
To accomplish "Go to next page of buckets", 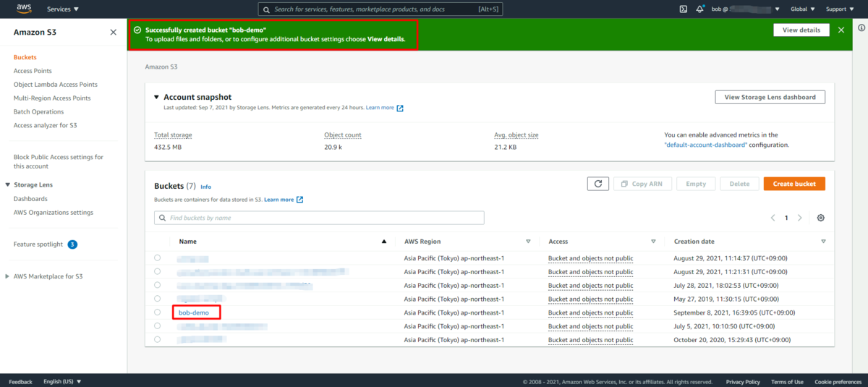I will [x=799, y=218].
